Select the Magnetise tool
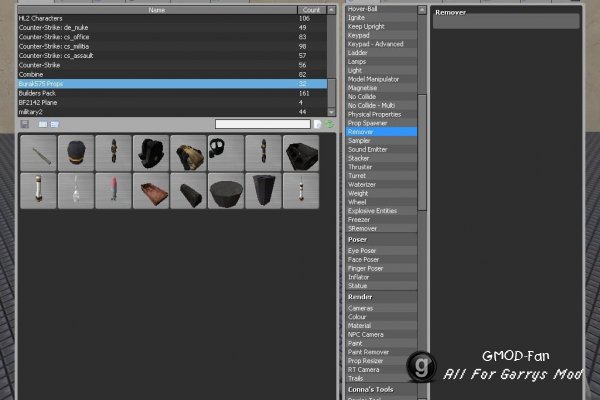The height and width of the screenshot is (400, 600). [x=381, y=88]
